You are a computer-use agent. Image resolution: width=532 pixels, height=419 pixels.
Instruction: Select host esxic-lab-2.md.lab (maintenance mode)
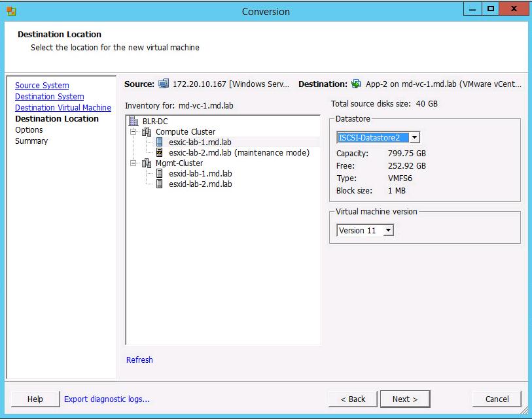coord(239,152)
